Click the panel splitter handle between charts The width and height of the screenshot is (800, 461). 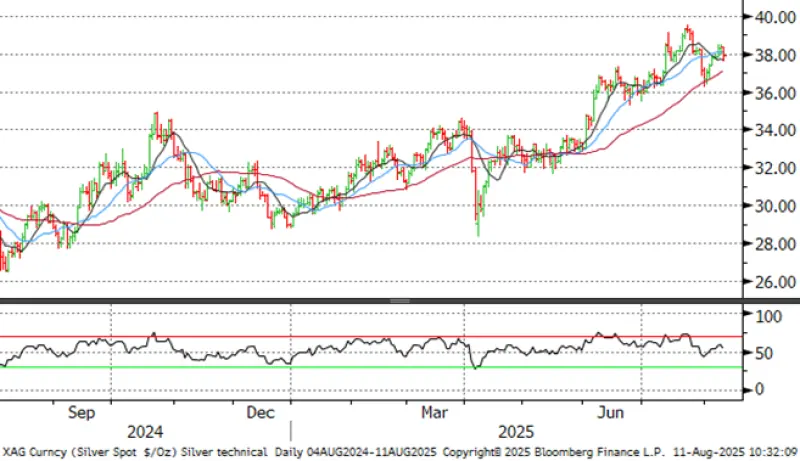pos(400,301)
